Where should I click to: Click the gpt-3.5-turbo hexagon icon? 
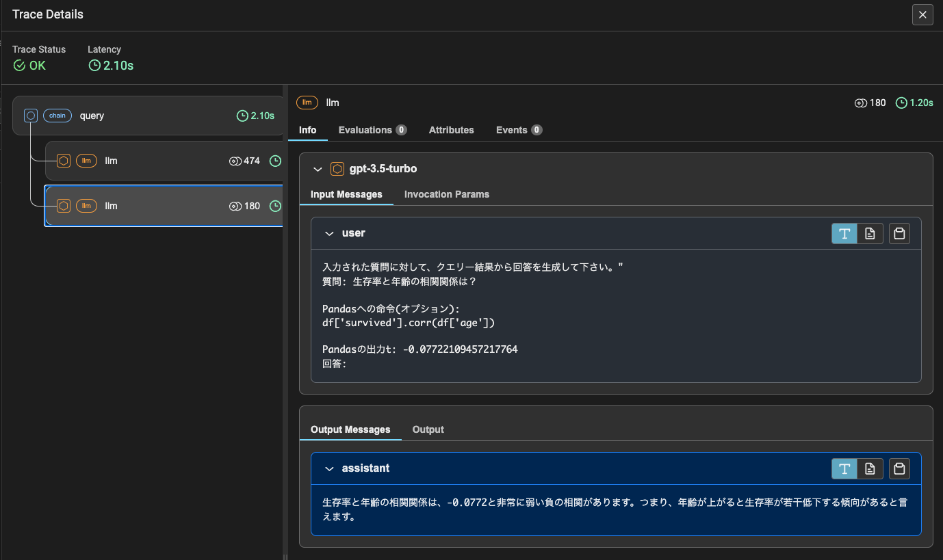pyautogui.click(x=337, y=169)
